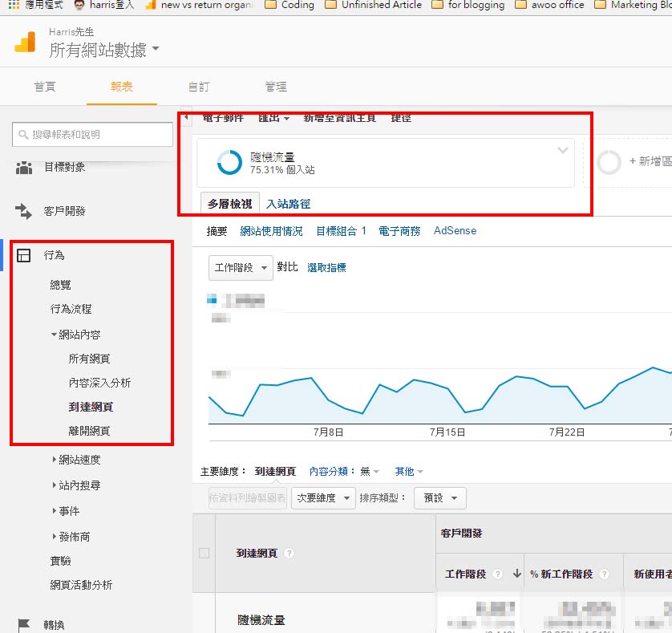672x633 pixels.
Task: Click the 到達網頁 primary dimension
Action: point(275,472)
